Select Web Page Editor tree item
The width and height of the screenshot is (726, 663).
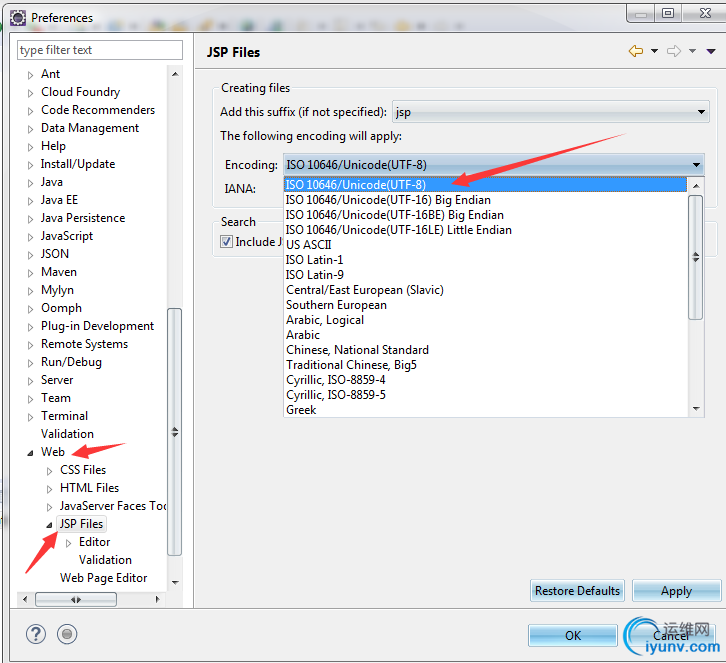103,578
